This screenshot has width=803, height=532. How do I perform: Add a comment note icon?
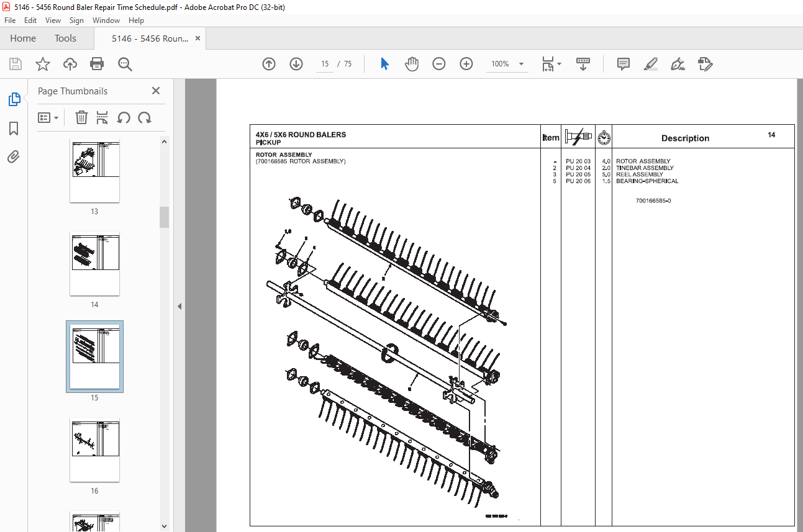coord(624,64)
